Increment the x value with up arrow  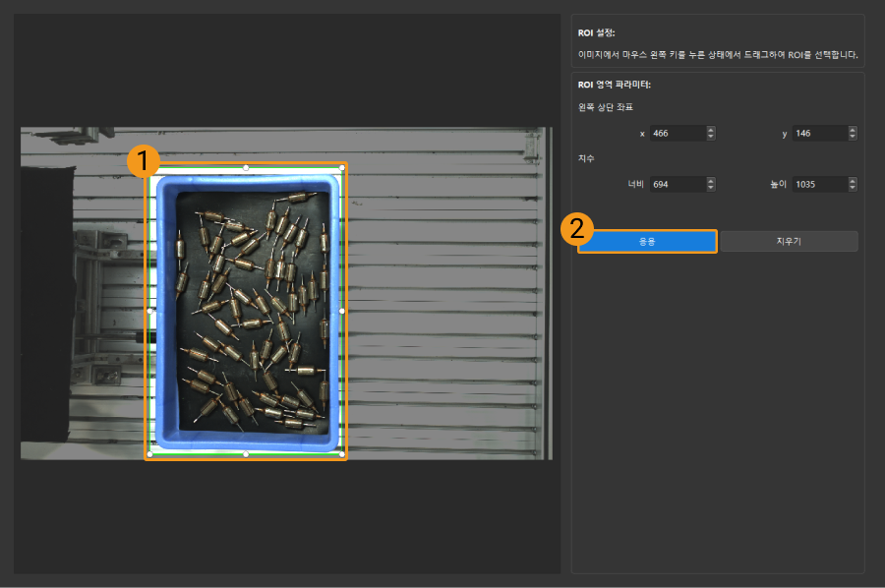[711, 130]
